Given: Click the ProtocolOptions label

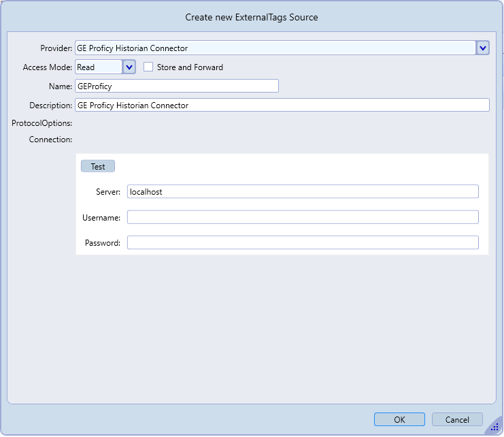Looking at the screenshot, I should pyautogui.click(x=42, y=123).
